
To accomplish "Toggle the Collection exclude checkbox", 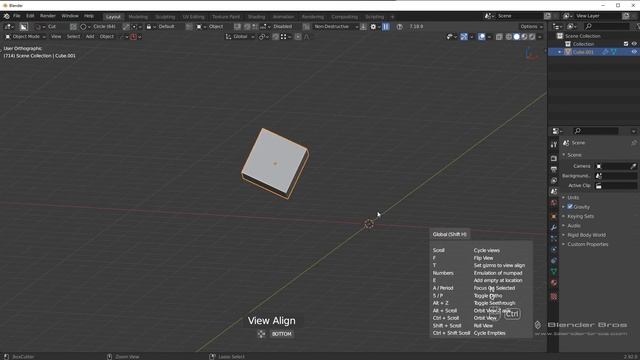I will 626,44.
